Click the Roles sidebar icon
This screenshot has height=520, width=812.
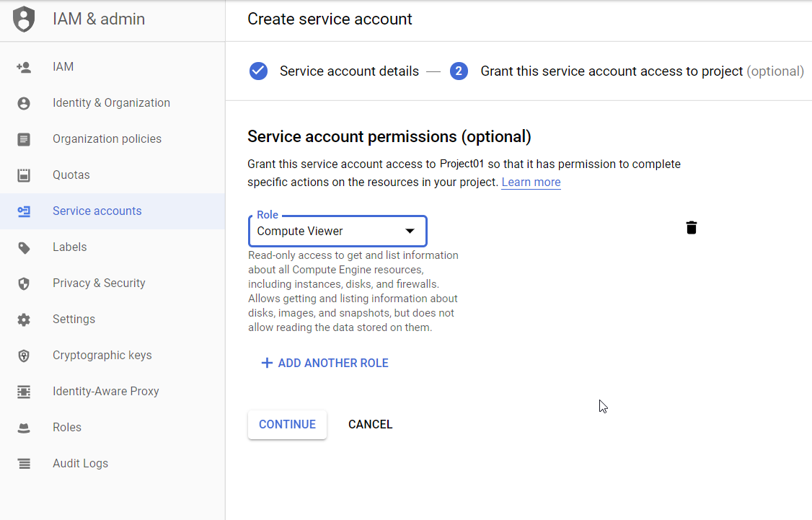tap(24, 427)
